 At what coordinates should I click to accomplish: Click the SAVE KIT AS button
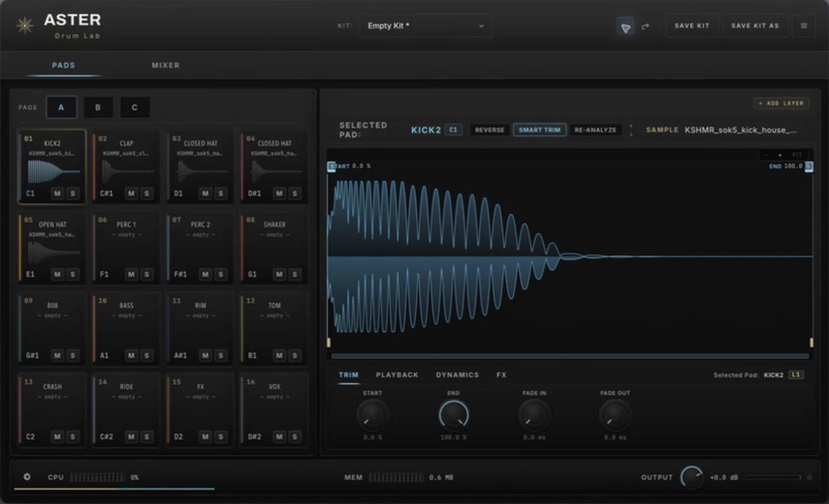pos(755,26)
